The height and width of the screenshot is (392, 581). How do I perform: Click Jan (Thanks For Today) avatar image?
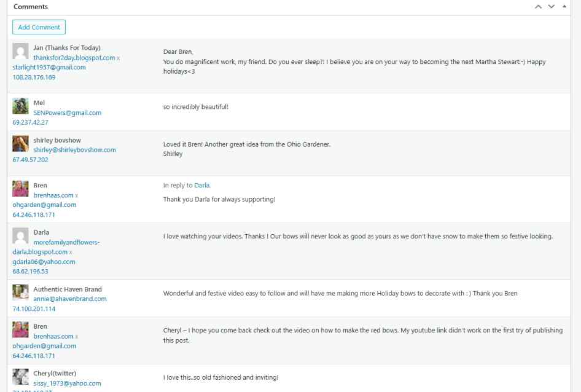(x=20, y=51)
